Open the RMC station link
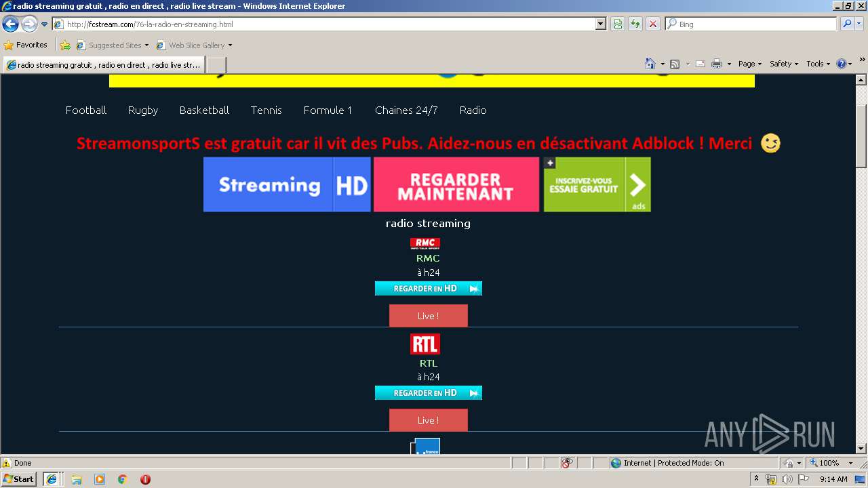Viewport: 868px width, 488px height. click(428, 258)
